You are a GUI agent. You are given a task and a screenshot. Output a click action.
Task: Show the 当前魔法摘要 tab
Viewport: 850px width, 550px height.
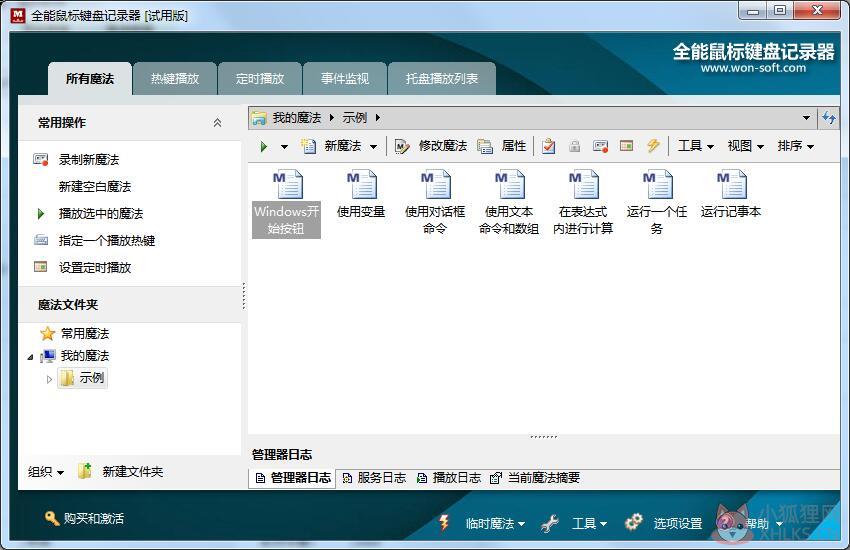(x=535, y=478)
